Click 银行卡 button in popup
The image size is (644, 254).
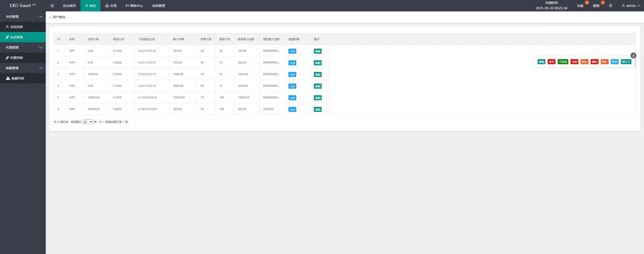626,62
